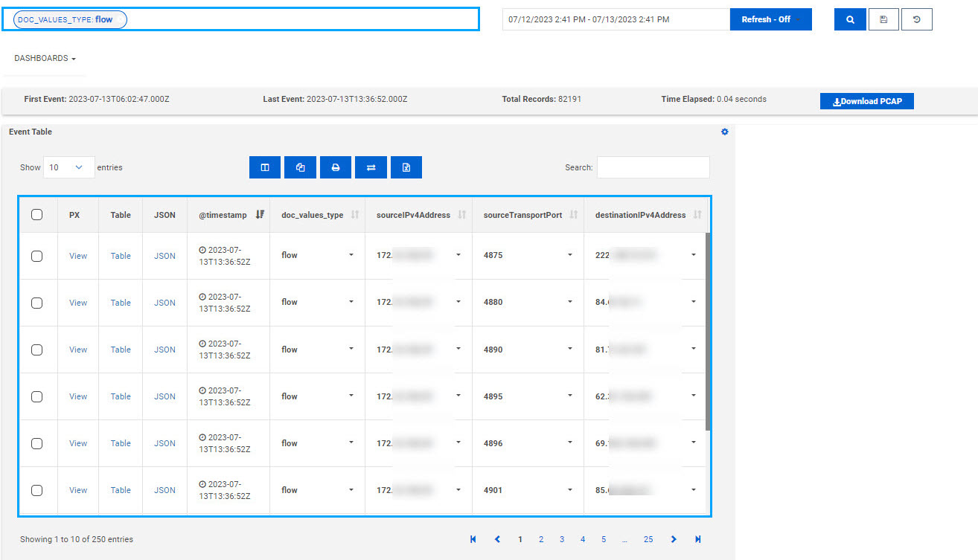The width and height of the screenshot is (978, 560).
Task: Check the row with source port 4880
Action: [36, 303]
